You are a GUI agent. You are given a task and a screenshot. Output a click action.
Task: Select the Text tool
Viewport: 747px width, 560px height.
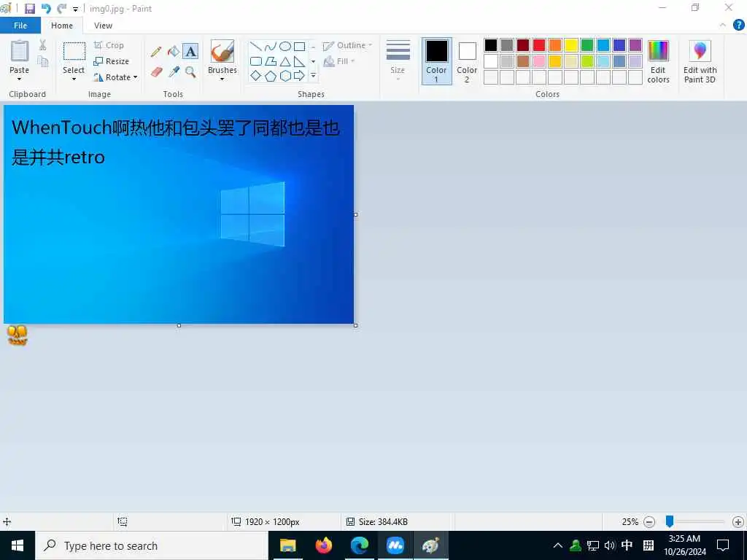pyautogui.click(x=190, y=52)
